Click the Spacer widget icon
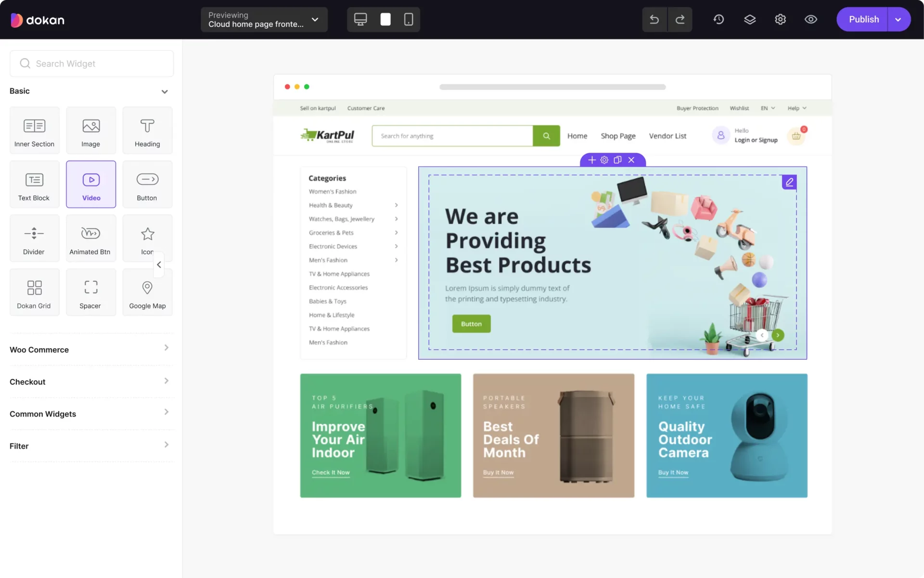Viewport: 924px width, 578px height. coord(90,292)
